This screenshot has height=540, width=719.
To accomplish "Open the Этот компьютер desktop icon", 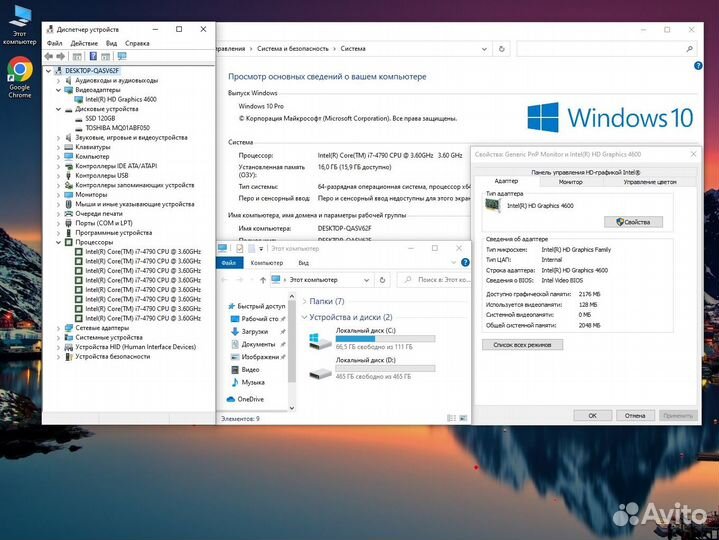I will [19, 25].
